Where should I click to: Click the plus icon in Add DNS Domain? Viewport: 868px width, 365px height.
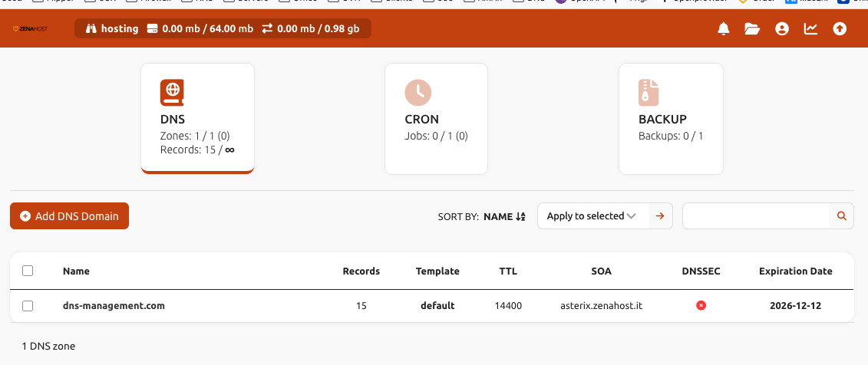click(25, 216)
